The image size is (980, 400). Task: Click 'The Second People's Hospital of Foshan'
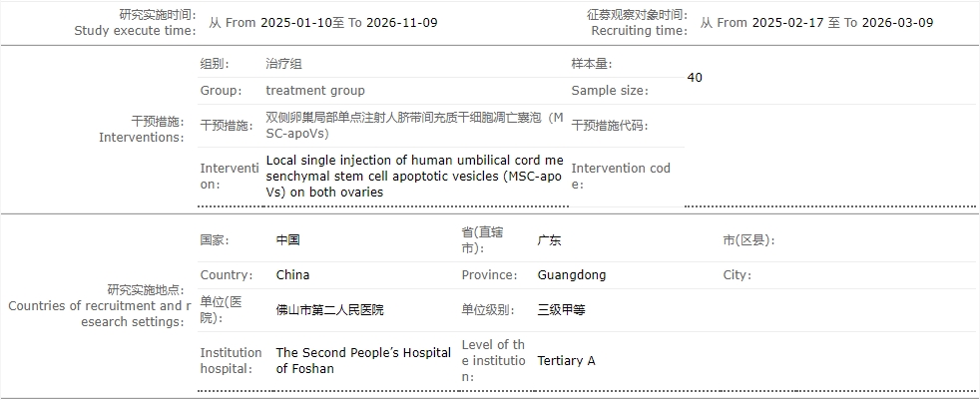(x=363, y=360)
